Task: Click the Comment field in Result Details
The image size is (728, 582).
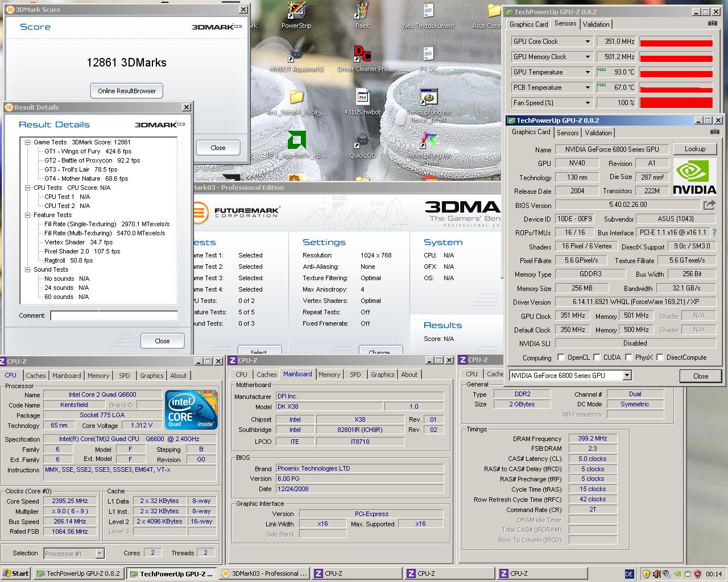Action: [x=114, y=315]
